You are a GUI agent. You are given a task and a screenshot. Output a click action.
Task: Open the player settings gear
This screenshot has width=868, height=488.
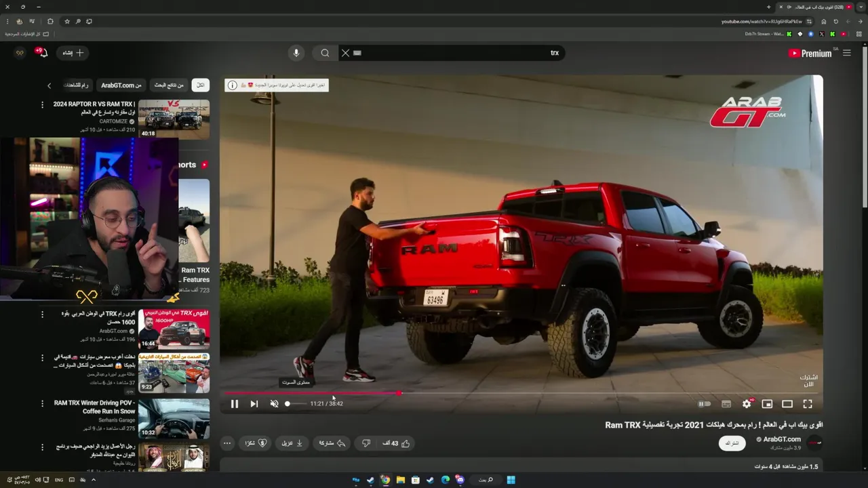tap(747, 404)
